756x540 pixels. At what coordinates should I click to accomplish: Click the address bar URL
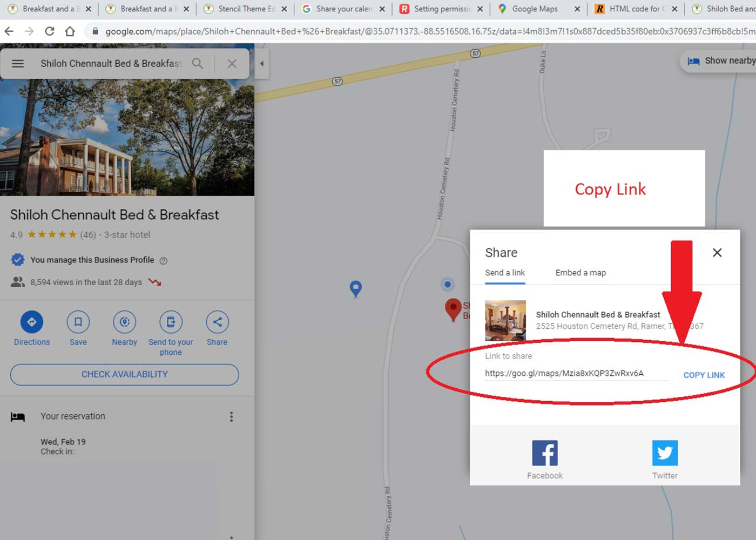(x=429, y=32)
